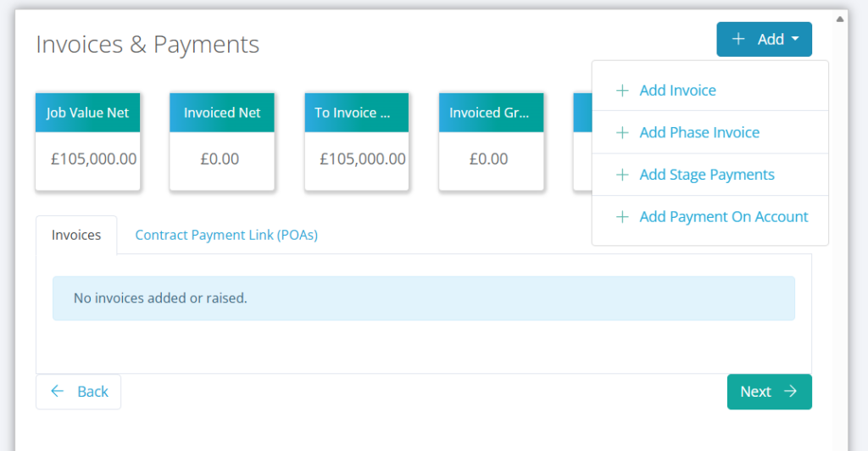Image resolution: width=868 pixels, height=451 pixels.
Task: Go Back to the previous step
Action: point(79,392)
